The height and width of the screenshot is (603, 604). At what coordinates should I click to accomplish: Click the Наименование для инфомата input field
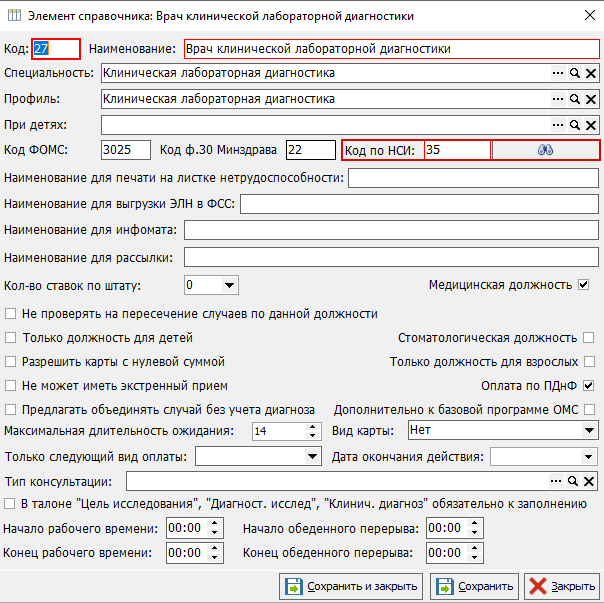pyautogui.click(x=391, y=230)
